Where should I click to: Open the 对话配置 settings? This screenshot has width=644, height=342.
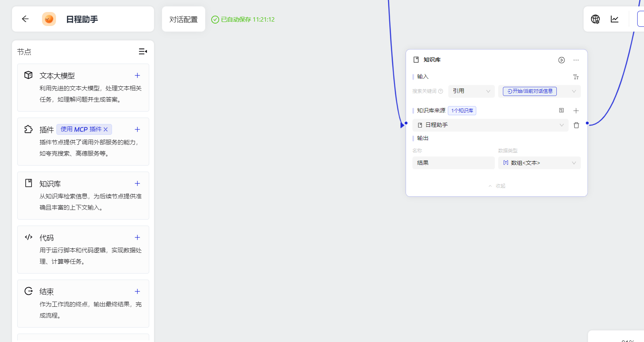pos(184,19)
